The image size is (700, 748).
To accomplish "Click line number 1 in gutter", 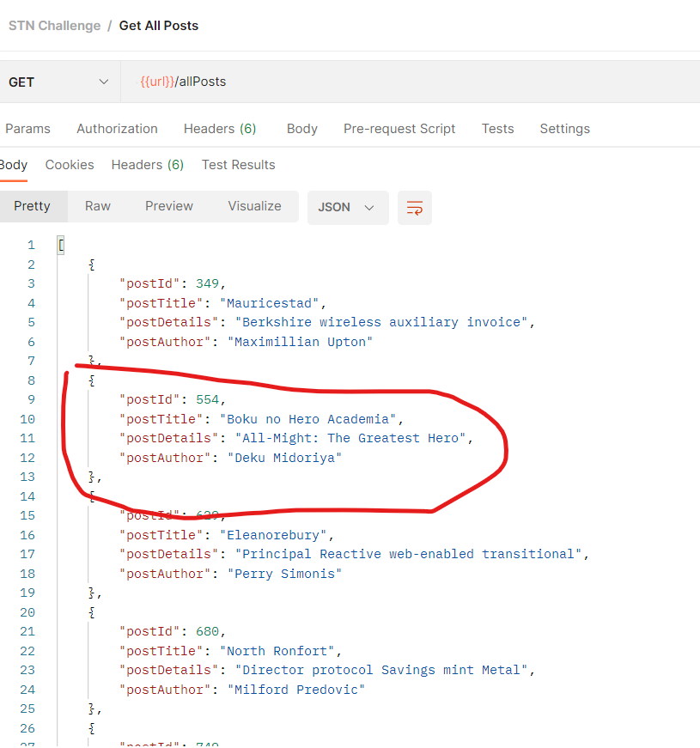I will (x=31, y=246).
